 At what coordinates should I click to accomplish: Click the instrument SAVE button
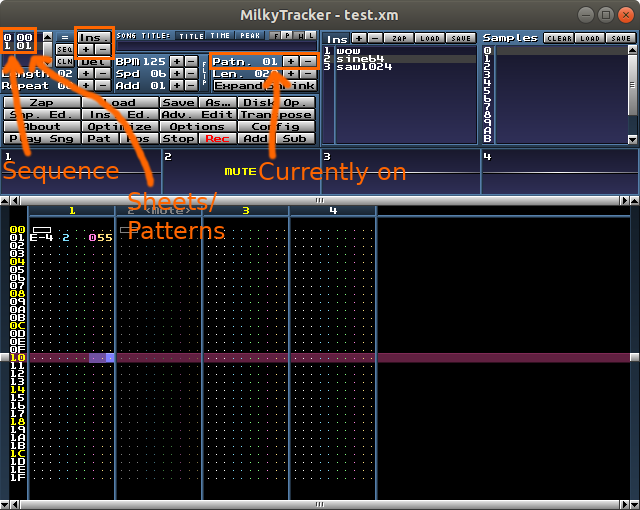pos(461,38)
